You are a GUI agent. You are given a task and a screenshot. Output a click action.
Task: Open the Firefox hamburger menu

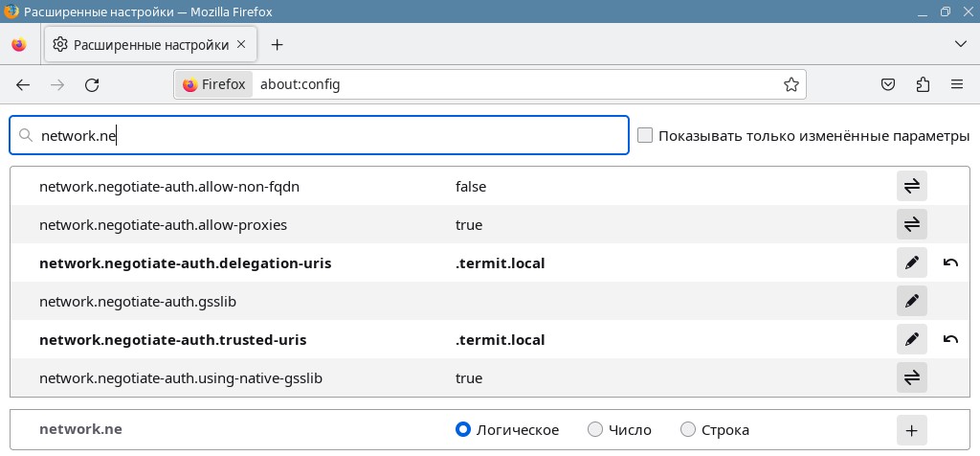click(956, 84)
